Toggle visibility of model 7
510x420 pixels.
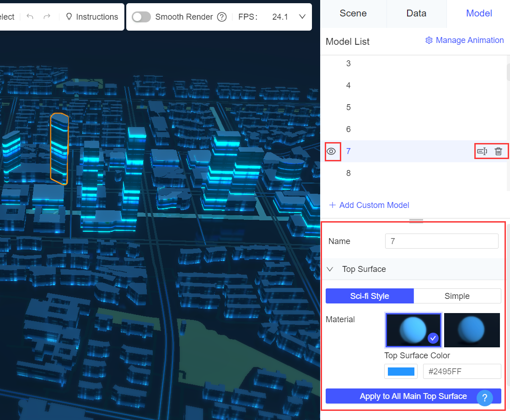click(333, 151)
